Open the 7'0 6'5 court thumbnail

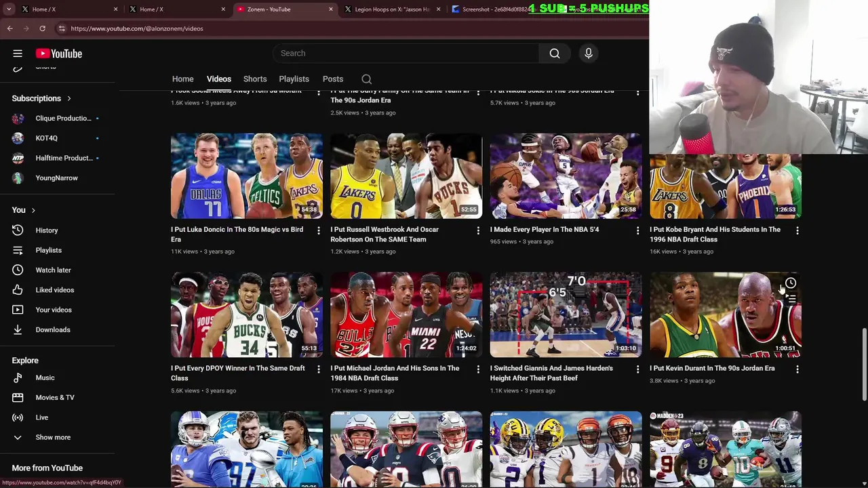coord(566,315)
